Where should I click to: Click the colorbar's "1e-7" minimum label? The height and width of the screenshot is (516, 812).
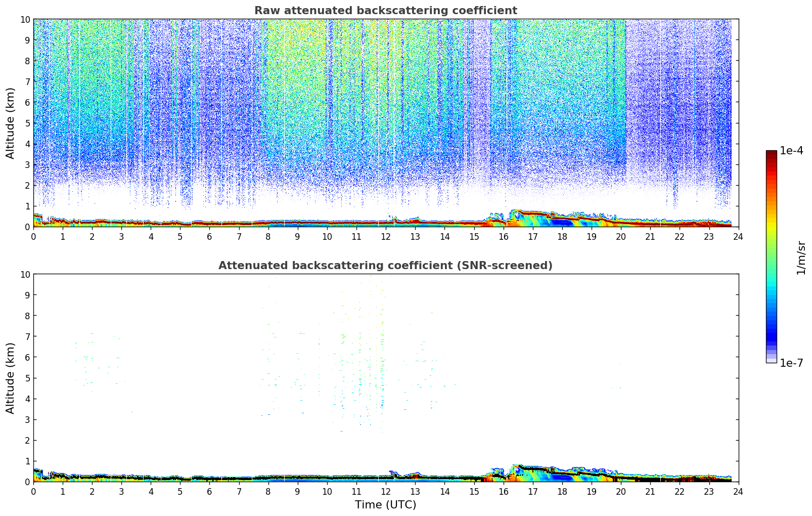tap(791, 363)
